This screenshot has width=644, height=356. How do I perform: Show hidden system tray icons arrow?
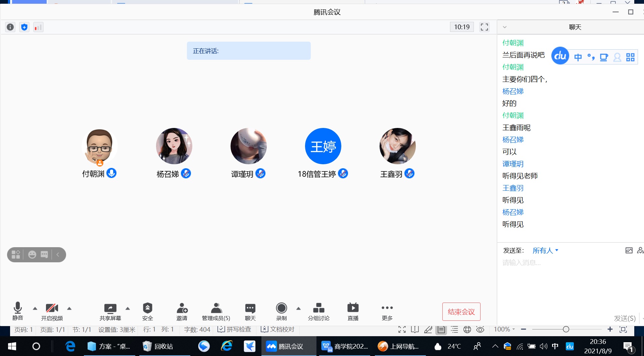(495, 346)
